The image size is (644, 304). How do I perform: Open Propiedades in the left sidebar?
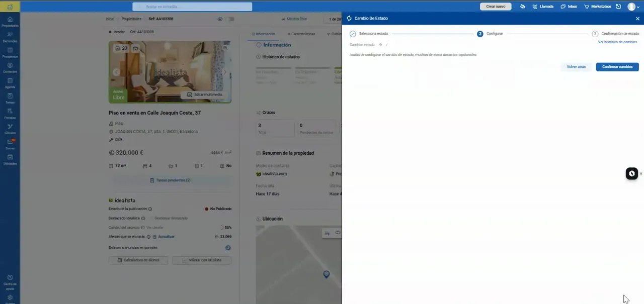10,22
